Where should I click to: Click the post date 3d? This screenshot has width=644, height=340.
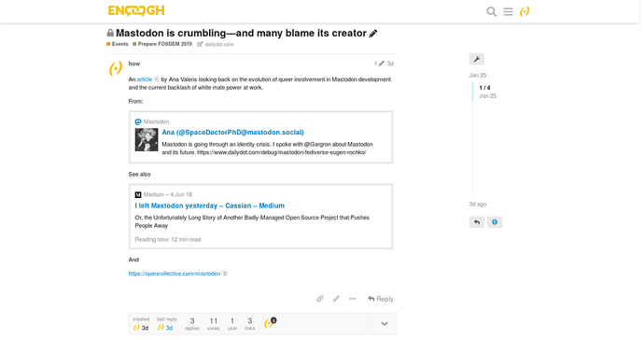point(390,64)
